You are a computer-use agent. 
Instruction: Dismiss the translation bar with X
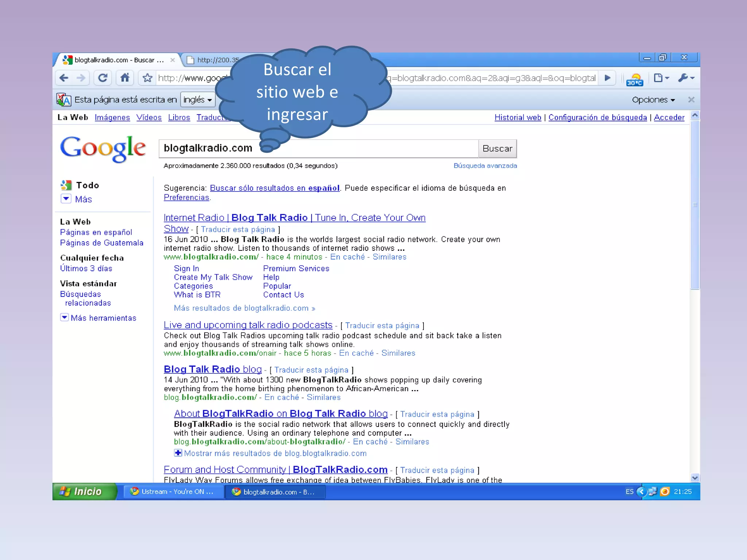click(x=691, y=100)
